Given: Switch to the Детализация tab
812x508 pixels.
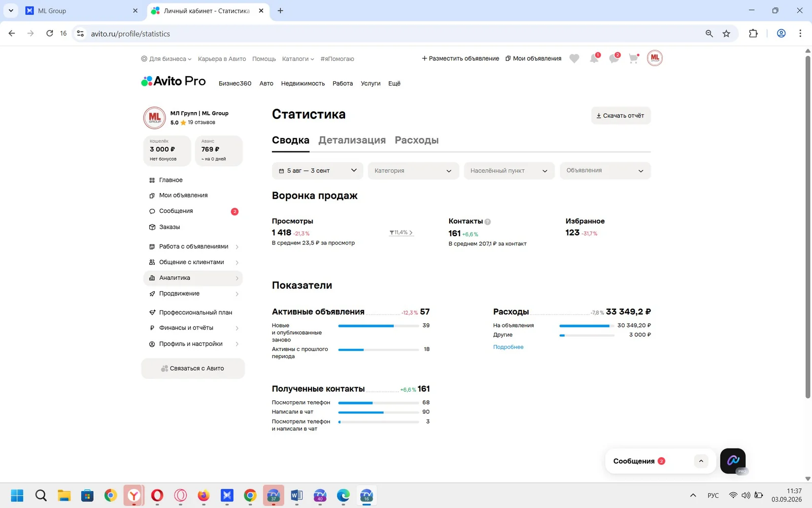Looking at the screenshot, I should 352,140.
